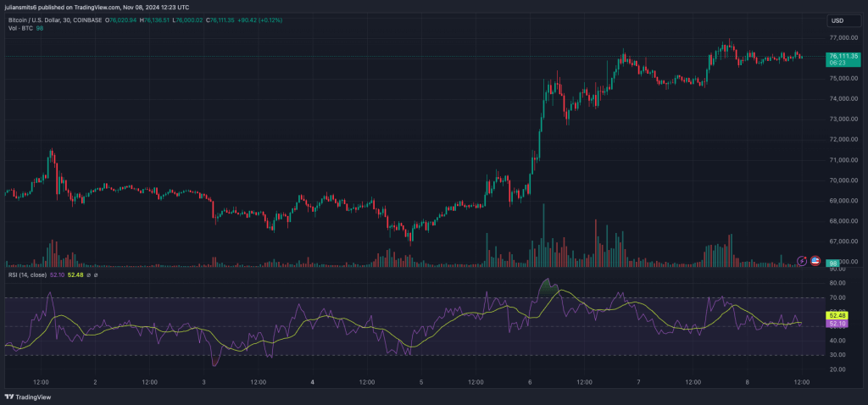
Task: Click the green 98 volume axis label
Action: [x=833, y=264]
